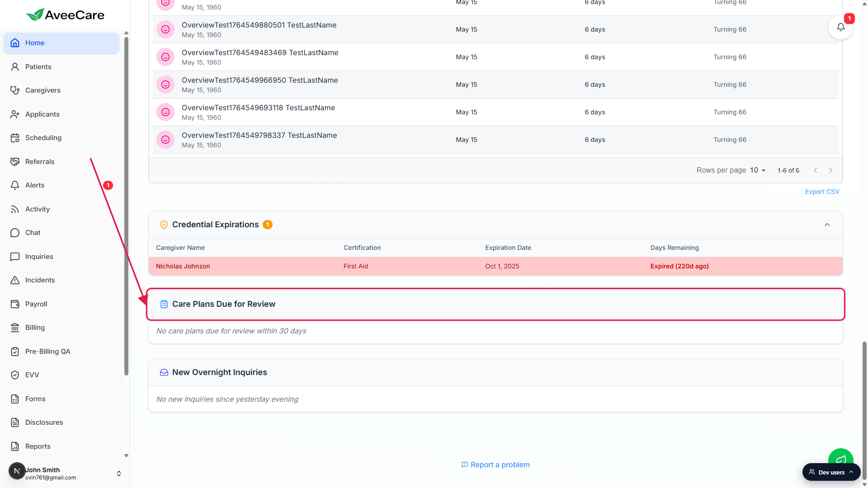
Task: Click the AveeCare logo
Action: click(x=65, y=15)
